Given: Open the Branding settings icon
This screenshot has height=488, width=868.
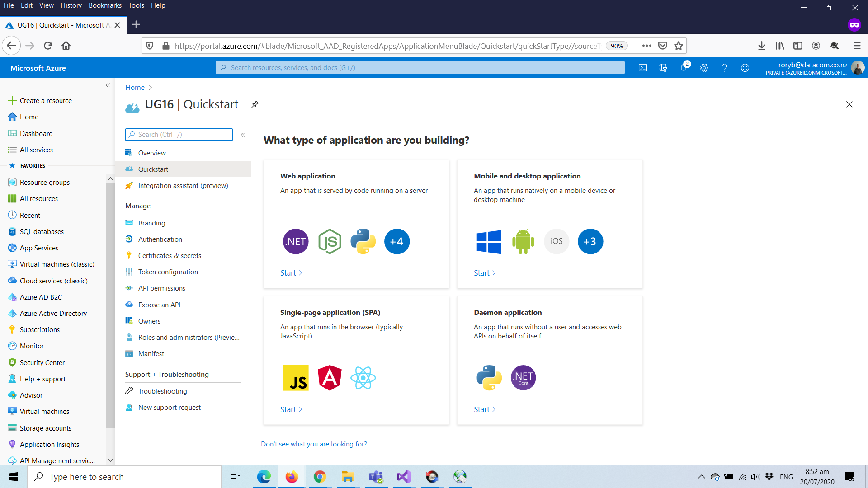Looking at the screenshot, I should point(130,223).
